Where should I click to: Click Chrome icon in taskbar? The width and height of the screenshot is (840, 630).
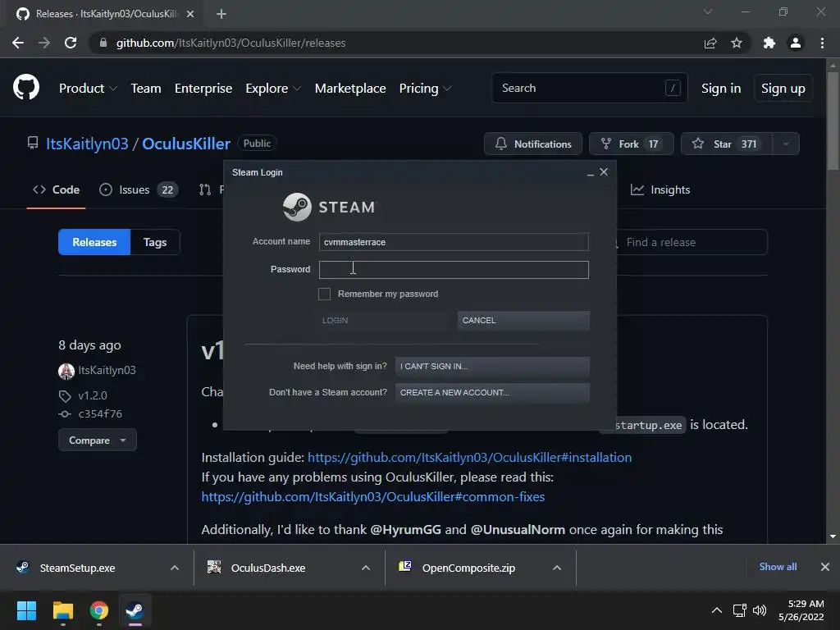[x=99, y=610]
